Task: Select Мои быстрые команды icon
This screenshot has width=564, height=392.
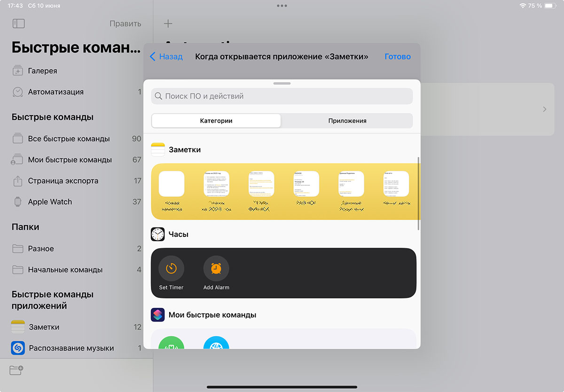Action: (x=17, y=160)
